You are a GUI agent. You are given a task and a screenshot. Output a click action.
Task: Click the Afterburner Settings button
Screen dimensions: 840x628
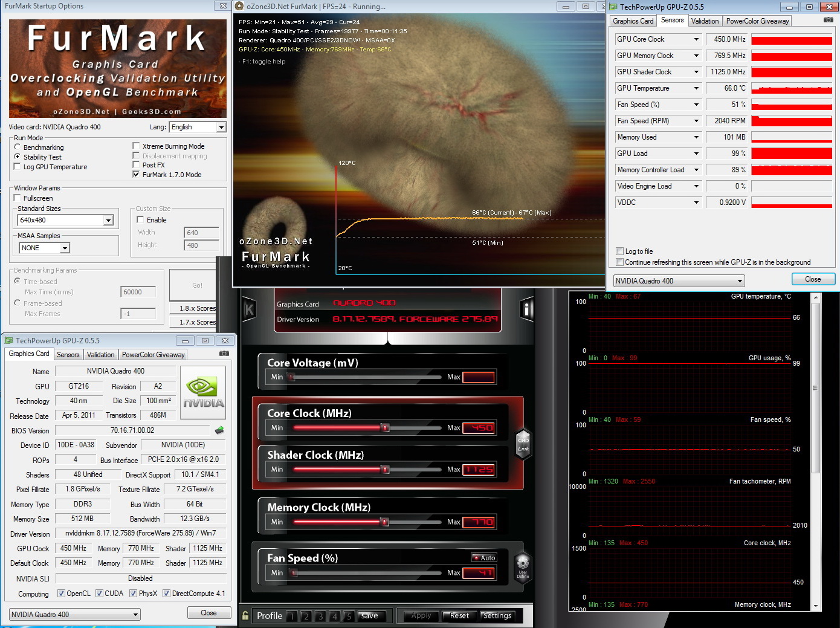coord(497,615)
